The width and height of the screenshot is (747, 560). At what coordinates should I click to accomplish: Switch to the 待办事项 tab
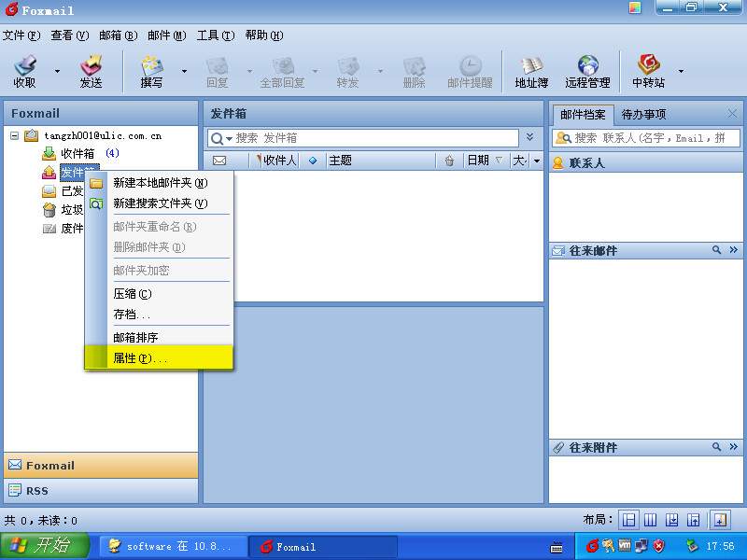[644, 115]
